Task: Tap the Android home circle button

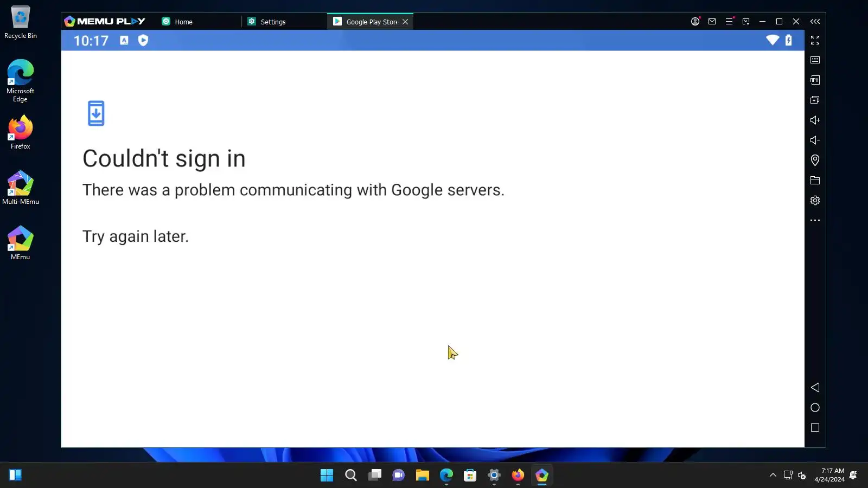Action: tap(815, 408)
